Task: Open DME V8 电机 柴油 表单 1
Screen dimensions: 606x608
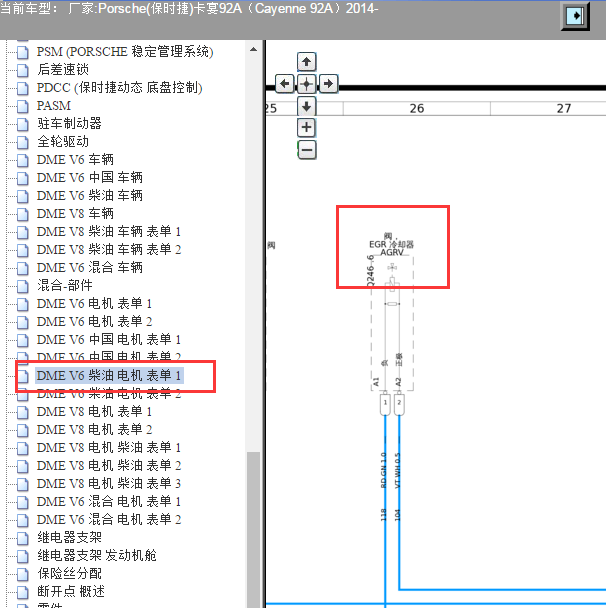Action: pyautogui.click(x=109, y=447)
